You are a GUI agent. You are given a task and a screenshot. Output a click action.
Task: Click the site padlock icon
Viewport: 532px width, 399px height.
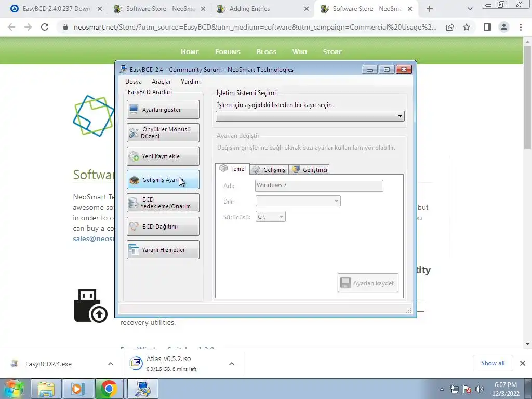65,27
